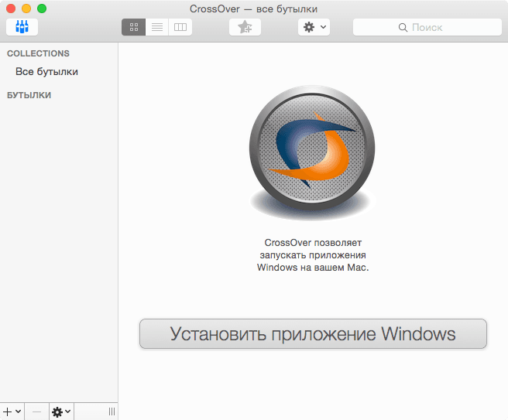This screenshot has width=508, height=420.
Task: Switch to list view mode
Action: 156,27
